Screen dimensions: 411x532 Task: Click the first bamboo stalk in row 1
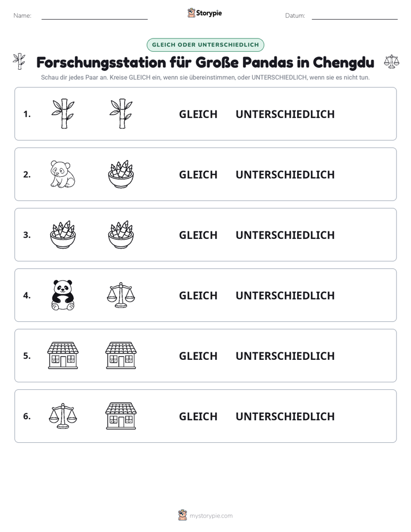coord(63,113)
